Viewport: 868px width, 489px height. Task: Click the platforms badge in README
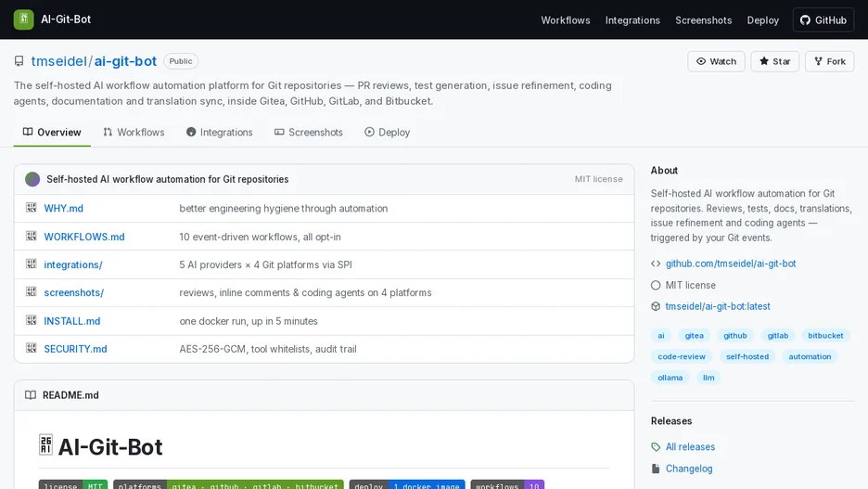(229, 485)
